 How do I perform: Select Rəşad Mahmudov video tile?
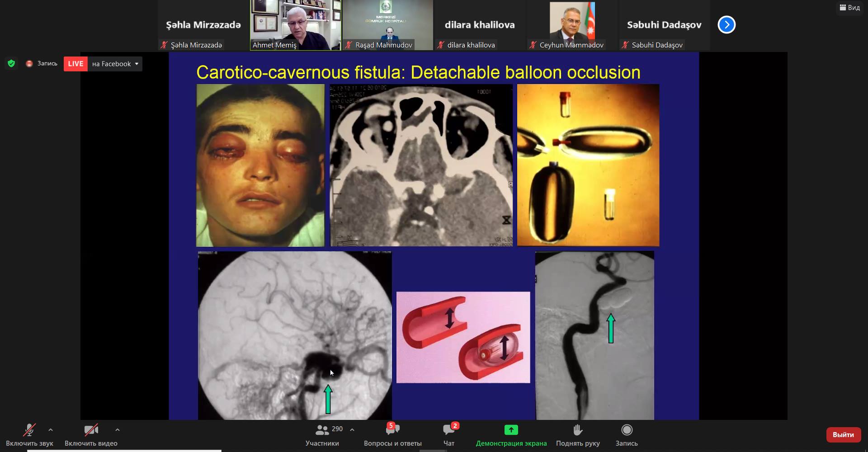pos(387,25)
